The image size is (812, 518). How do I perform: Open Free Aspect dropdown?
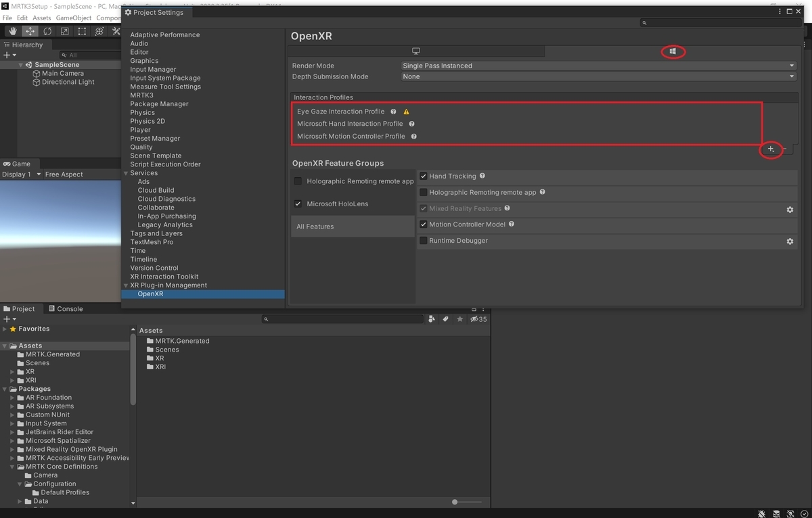tap(65, 174)
